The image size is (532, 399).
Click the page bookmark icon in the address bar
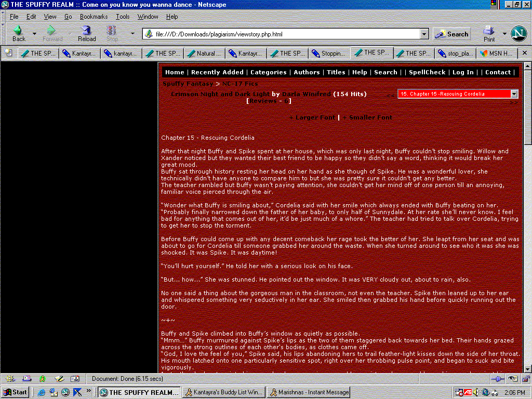(x=149, y=34)
